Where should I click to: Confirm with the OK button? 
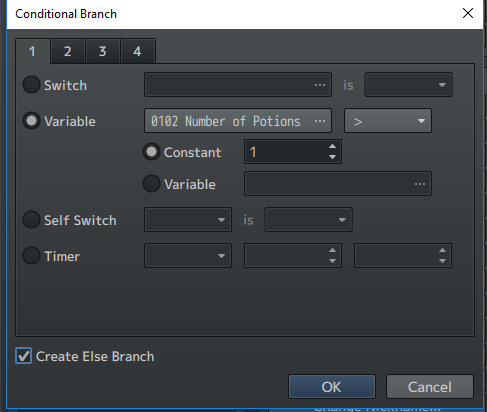[332, 387]
